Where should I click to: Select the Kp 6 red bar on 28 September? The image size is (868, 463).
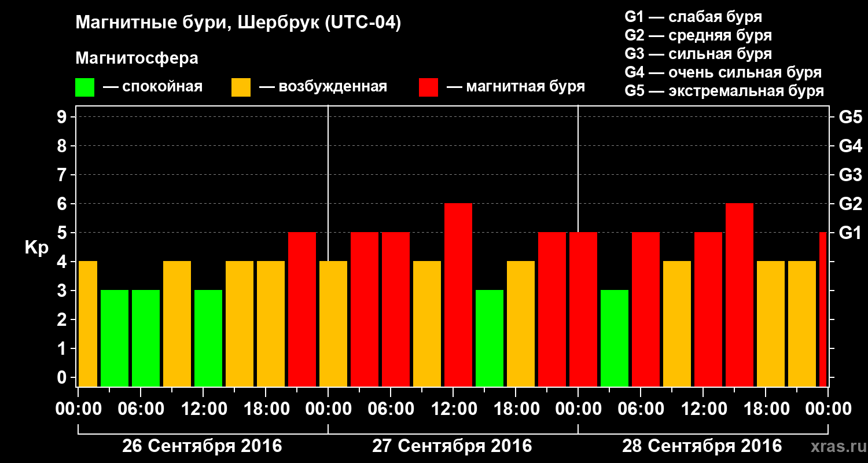click(740, 295)
